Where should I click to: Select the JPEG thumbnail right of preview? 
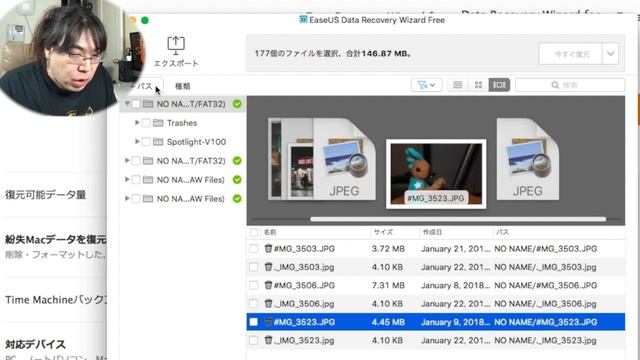point(528,159)
